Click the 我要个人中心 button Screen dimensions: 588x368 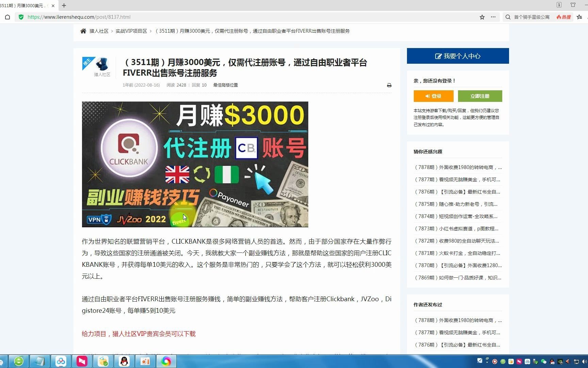click(458, 56)
